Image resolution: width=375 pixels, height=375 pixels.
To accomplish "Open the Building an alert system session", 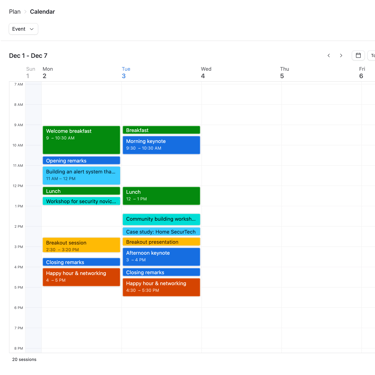I will click(81, 175).
